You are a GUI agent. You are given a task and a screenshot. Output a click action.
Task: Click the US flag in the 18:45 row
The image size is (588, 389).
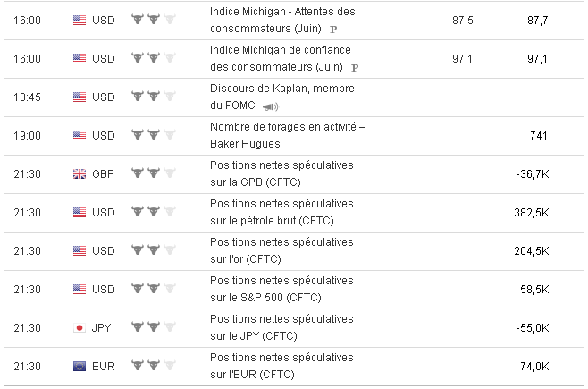point(79,97)
